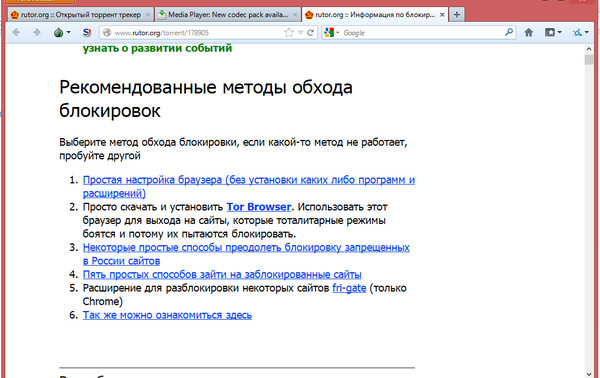Click the paragraph 'Выберите метод обхода блокировки'

click(233, 149)
